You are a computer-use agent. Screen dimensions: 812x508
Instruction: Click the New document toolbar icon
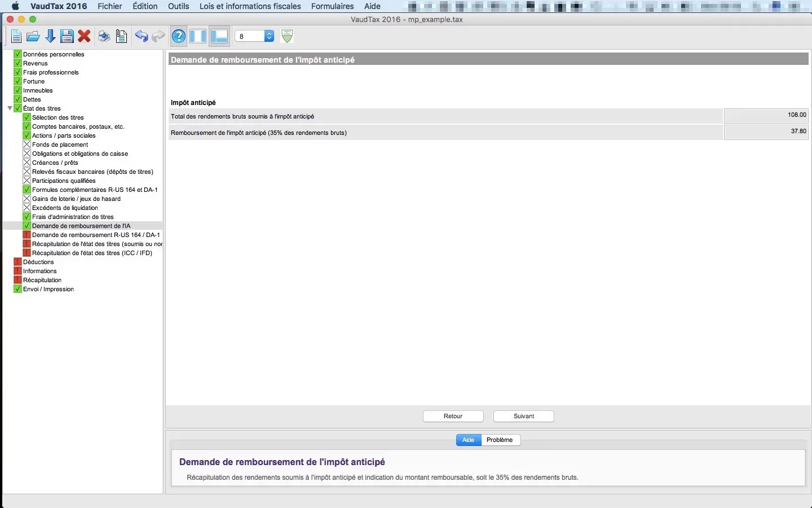(x=16, y=37)
